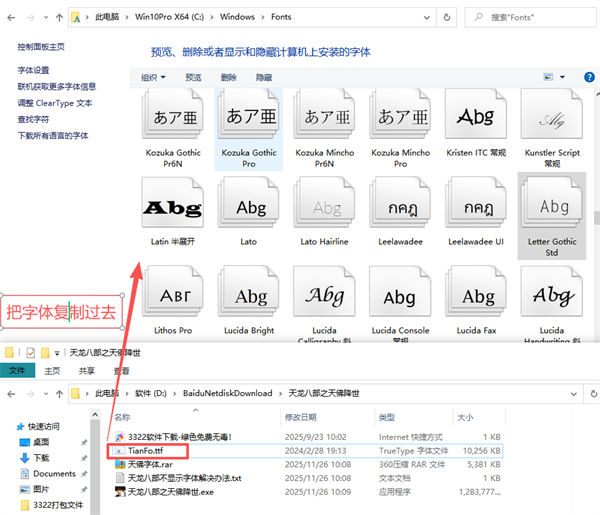The height and width of the screenshot is (515, 600).
Task: Sort files by 名称 column
Action: [122, 417]
